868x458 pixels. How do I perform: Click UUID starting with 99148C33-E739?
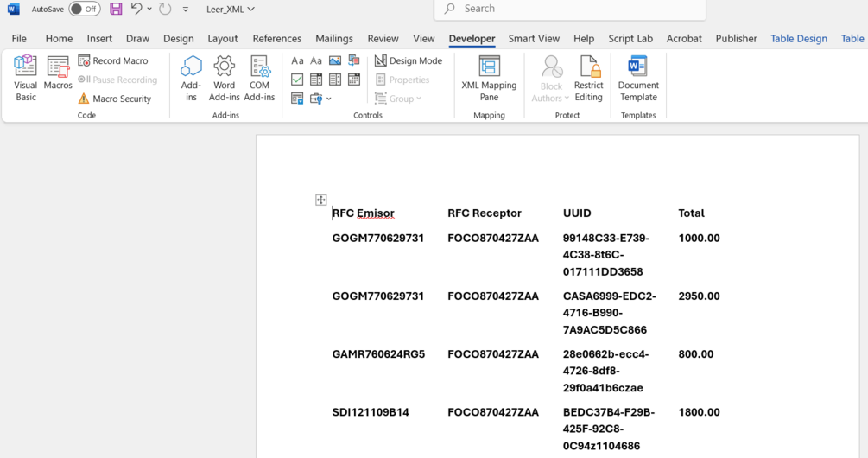pos(606,255)
